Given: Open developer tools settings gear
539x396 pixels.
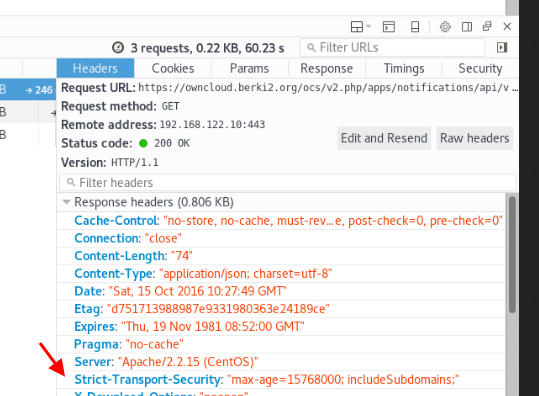Looking at the screenshot, I should coord(445,26).
